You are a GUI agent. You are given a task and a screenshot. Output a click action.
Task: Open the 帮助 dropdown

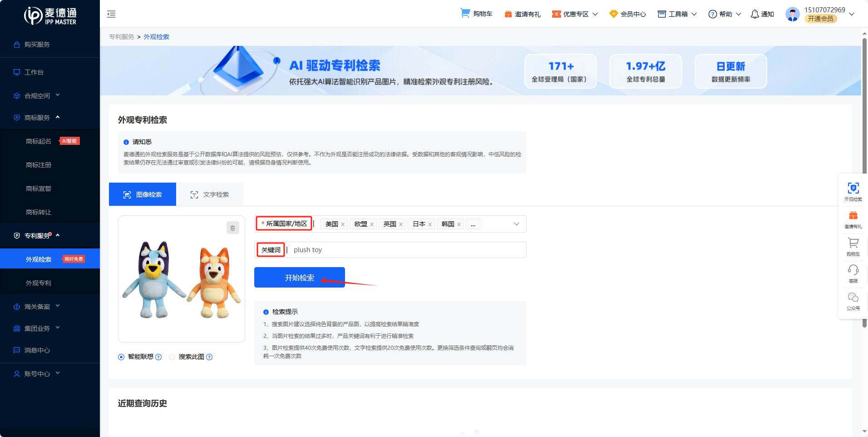[725, 14]
